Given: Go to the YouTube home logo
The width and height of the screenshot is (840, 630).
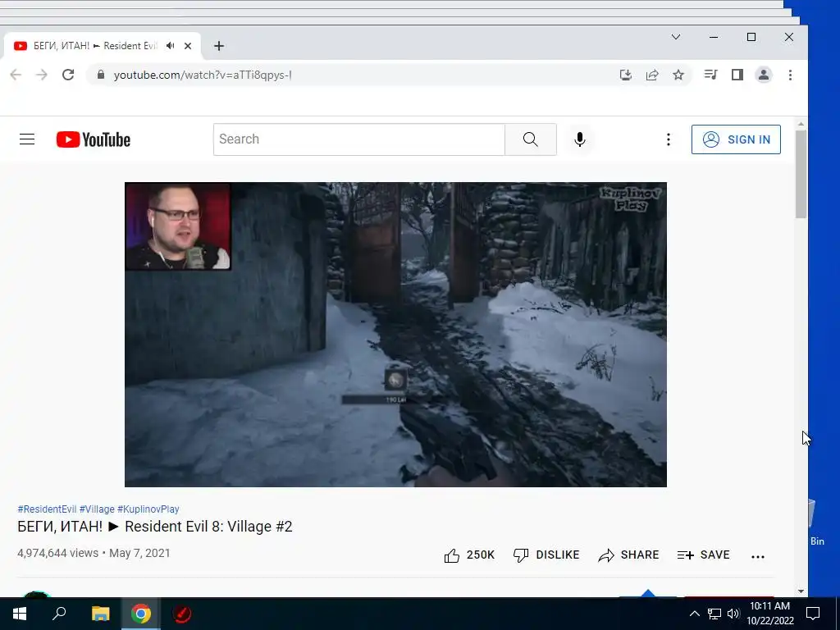Looking at the screenshot, I should (x=94, y=139).
